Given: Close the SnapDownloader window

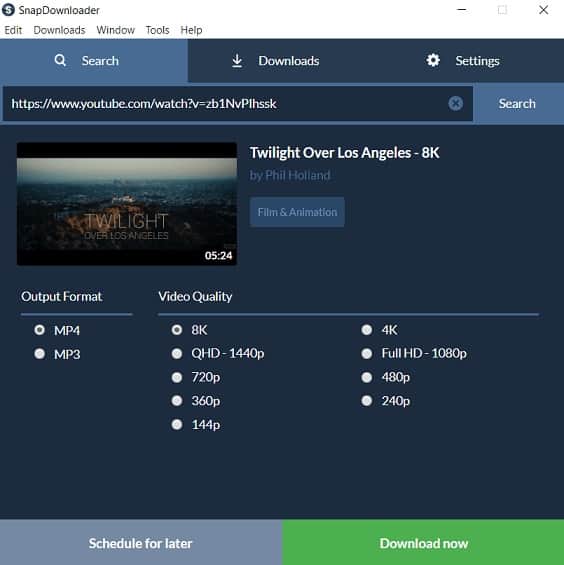Looking at the screenshot, I should point(543,10).
